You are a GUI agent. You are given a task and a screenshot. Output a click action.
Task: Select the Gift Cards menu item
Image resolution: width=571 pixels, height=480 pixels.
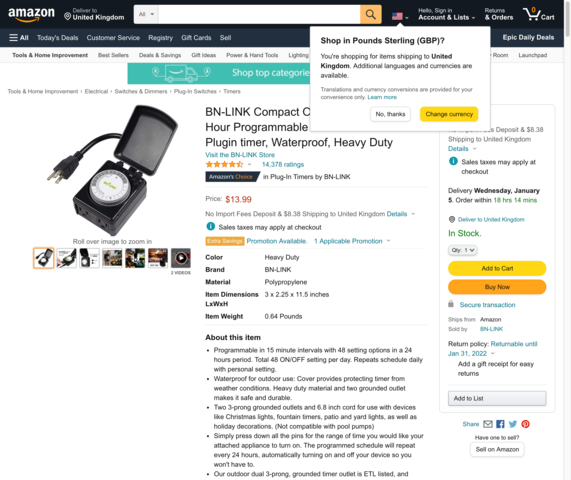tap(196, 38)
